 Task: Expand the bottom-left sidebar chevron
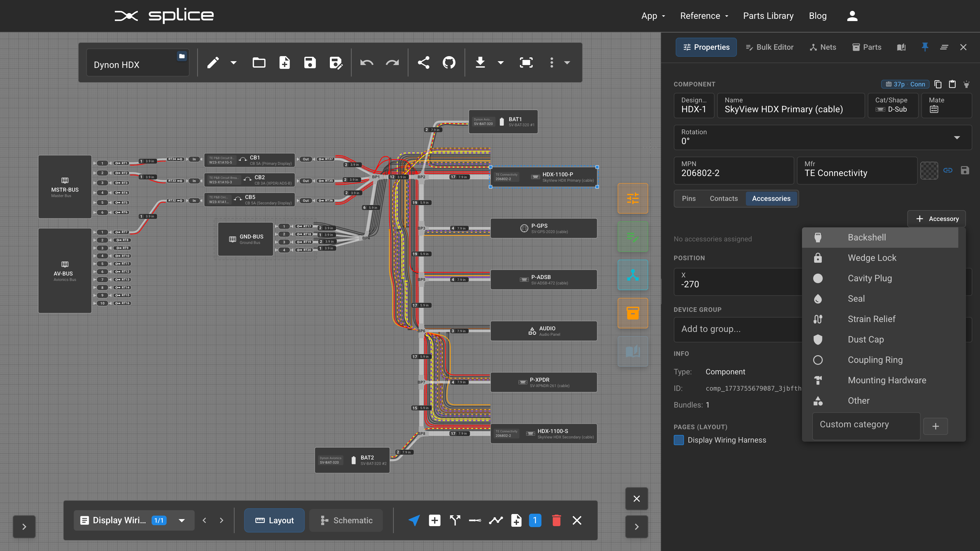coord(24,527)
